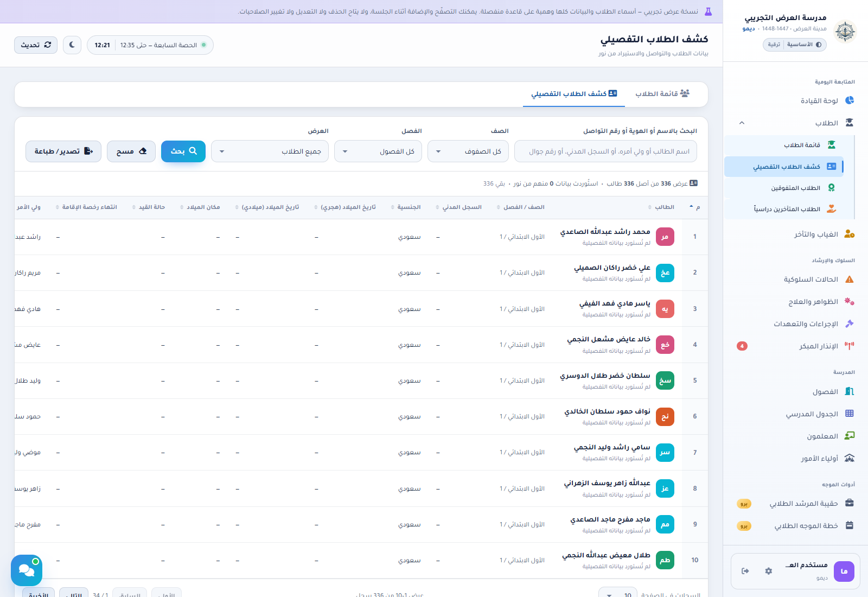Click the school logo in sidebar

845,32
